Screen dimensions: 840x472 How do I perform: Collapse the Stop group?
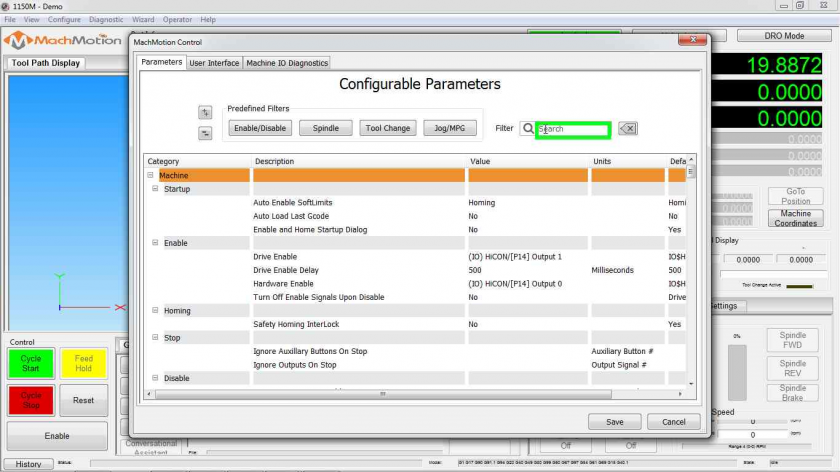[x=155, y=338]
